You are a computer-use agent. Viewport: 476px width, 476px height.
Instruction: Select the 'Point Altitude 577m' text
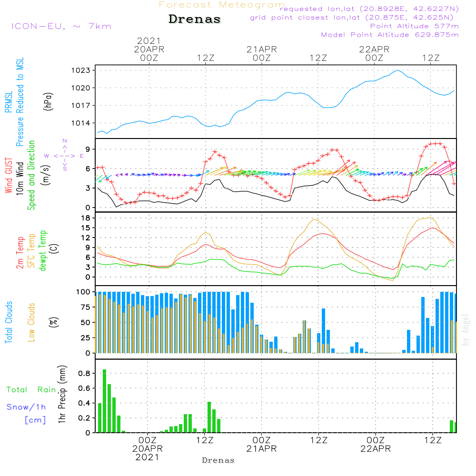(414, 26)
